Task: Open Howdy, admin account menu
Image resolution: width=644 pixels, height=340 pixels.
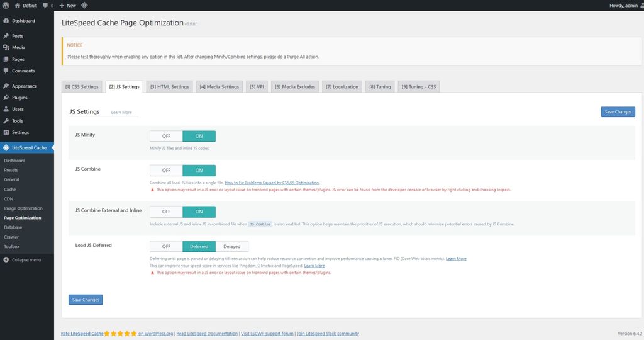Action: point(626,5)
